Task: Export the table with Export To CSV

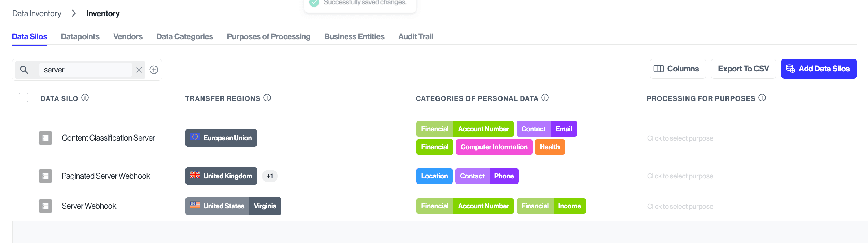Action: tap(743, 69)
